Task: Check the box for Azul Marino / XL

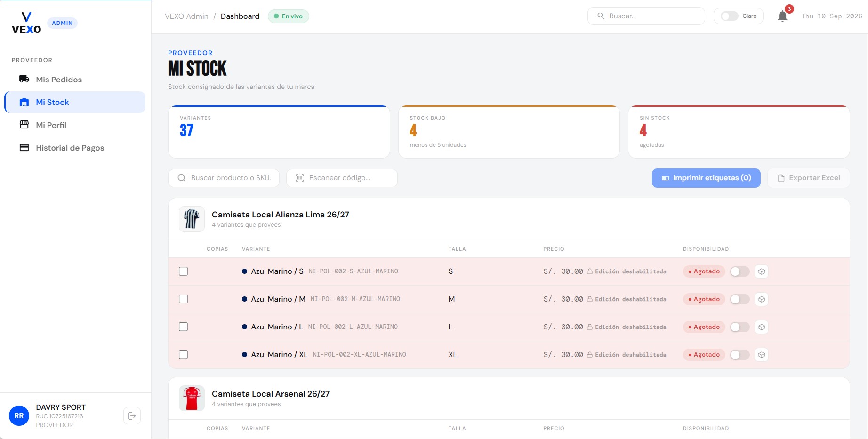Action: [x=184, y=355]
